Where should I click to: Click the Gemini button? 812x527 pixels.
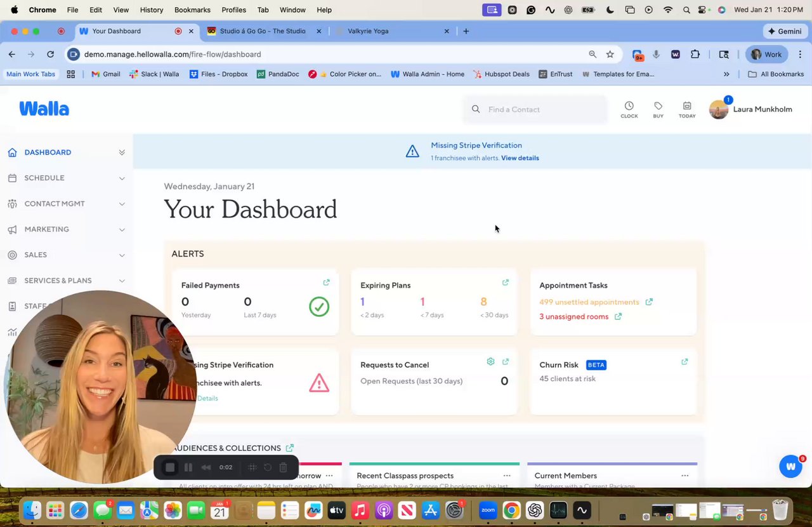pyautogui.click(x=784, y=31)
